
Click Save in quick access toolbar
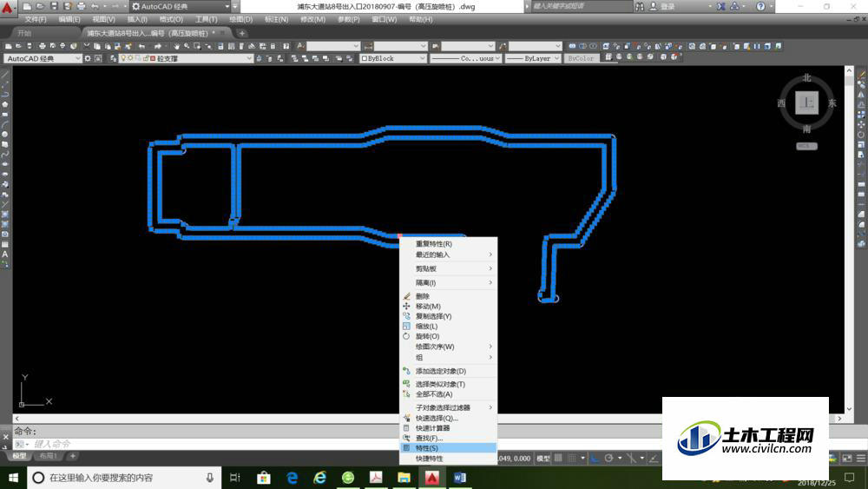pyautogui.click(x=54, y=7)
